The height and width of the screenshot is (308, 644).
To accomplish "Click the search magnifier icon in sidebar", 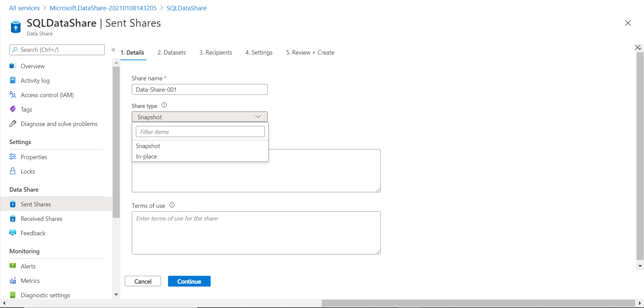I will (x=15, y=50).
